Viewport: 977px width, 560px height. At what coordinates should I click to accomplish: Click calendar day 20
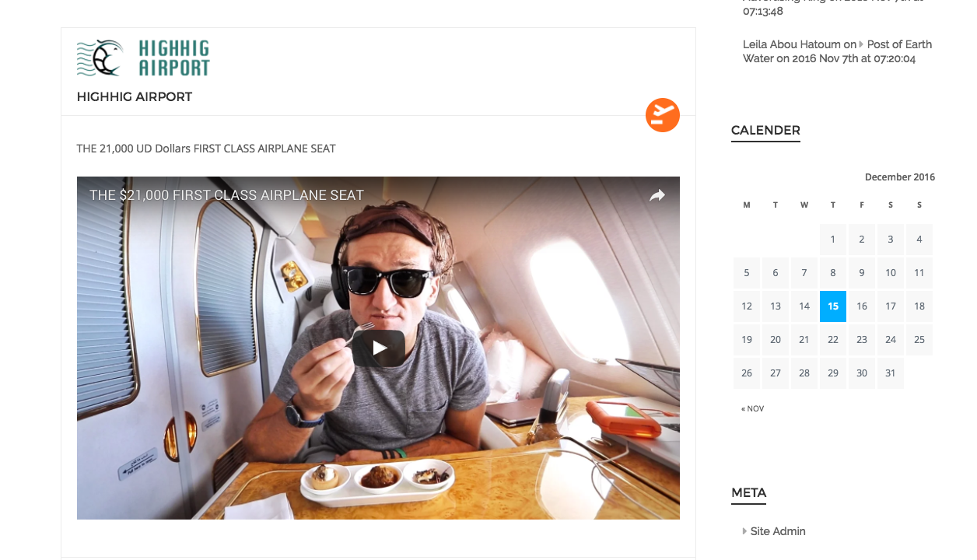776,340
